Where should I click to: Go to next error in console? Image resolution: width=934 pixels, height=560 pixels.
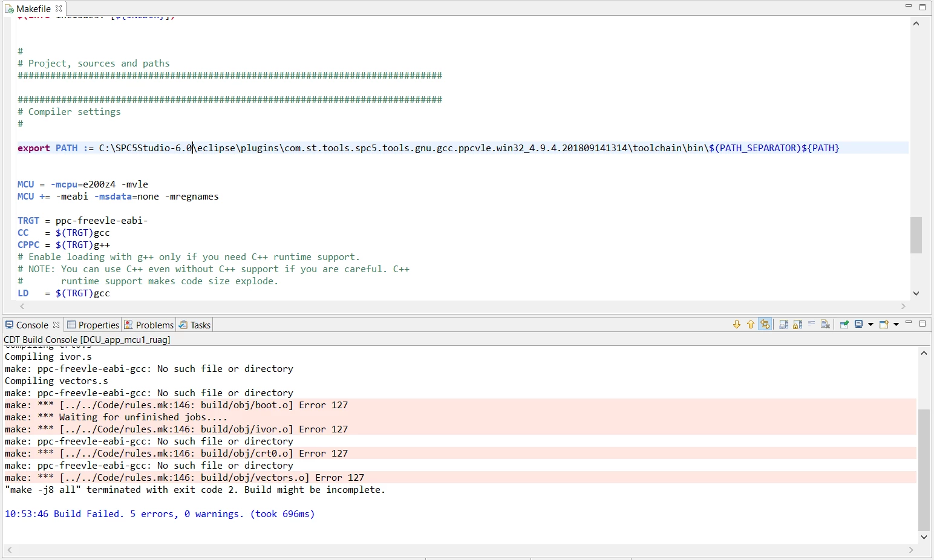coord(737,325)
